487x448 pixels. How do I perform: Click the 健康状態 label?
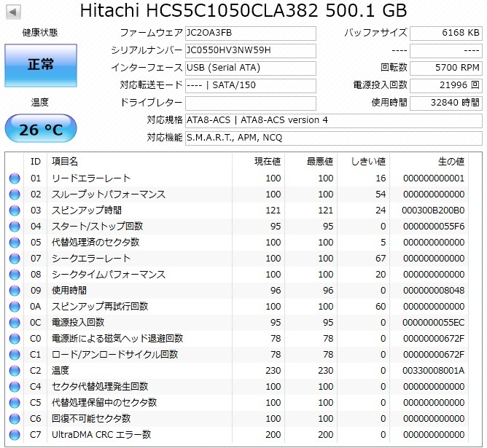pos(40,32)
